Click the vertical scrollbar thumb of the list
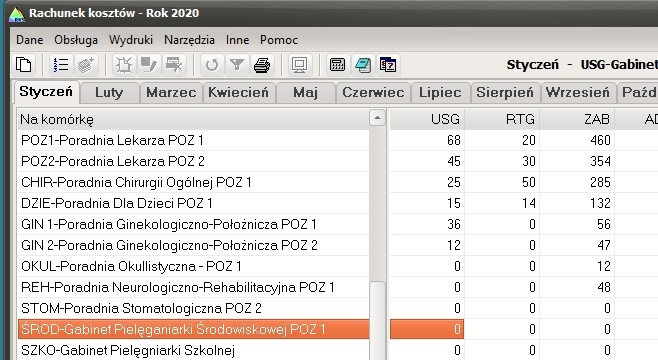658x360 pixels. pyautogui.click(x=377, y=320)
